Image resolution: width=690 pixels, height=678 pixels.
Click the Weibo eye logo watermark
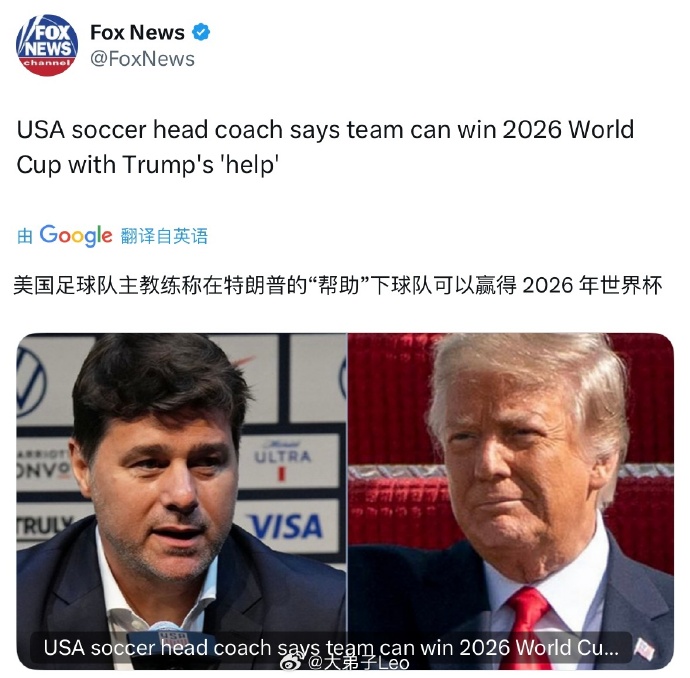pyautogui.click(x=293, y=661)
